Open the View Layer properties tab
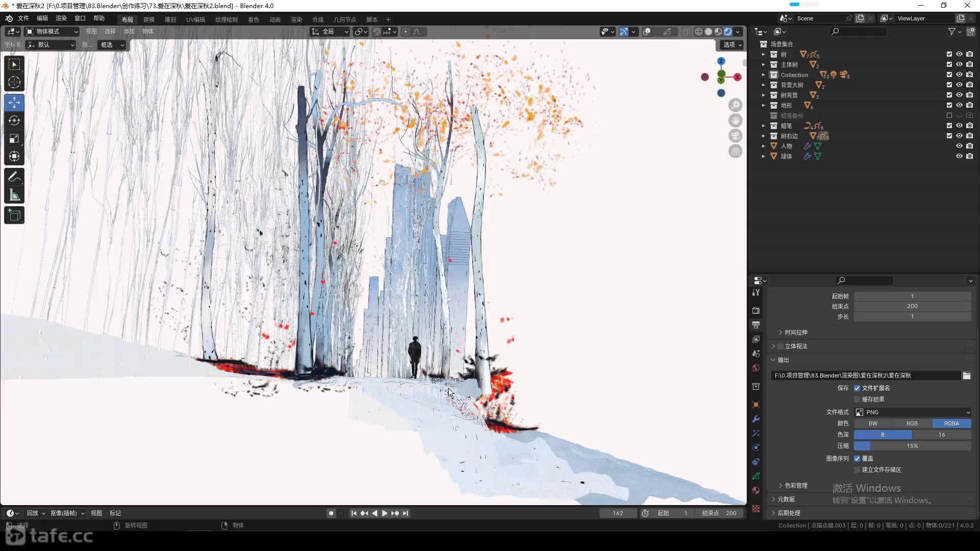Viewport: 980px width, 551px height. pyautogui.click(x=756, y=339)
